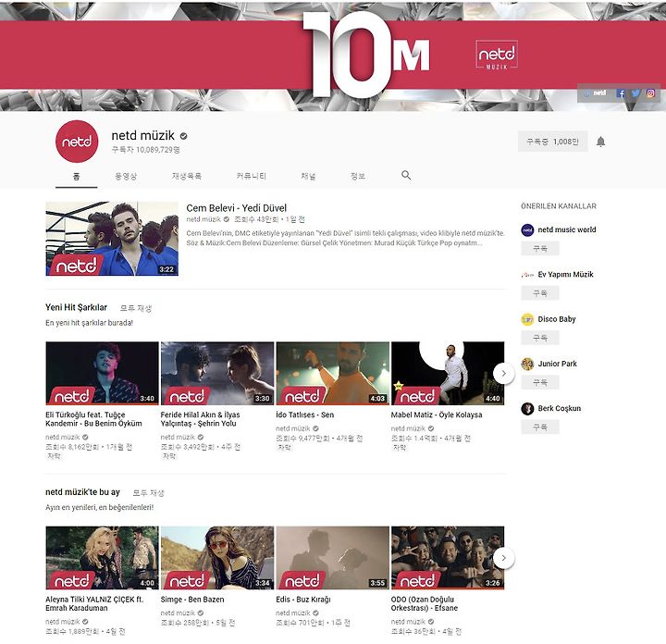
Task: Switch to the 재생목록 (Playlists) tab
Action: point(187,176)
